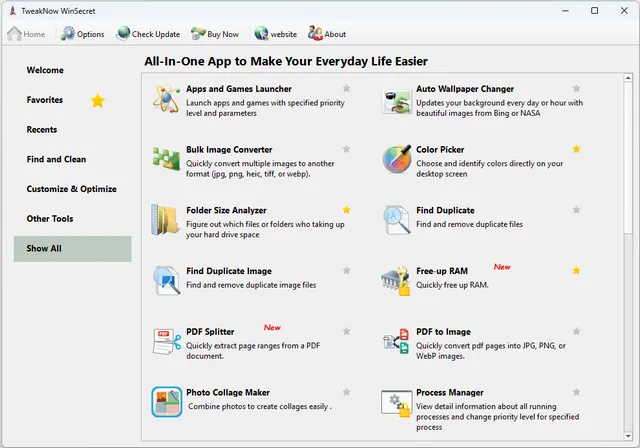Click the Check Update toolbar button
Image resolution: width=640 pixels, height=448 pixels.
click(148, 34)
